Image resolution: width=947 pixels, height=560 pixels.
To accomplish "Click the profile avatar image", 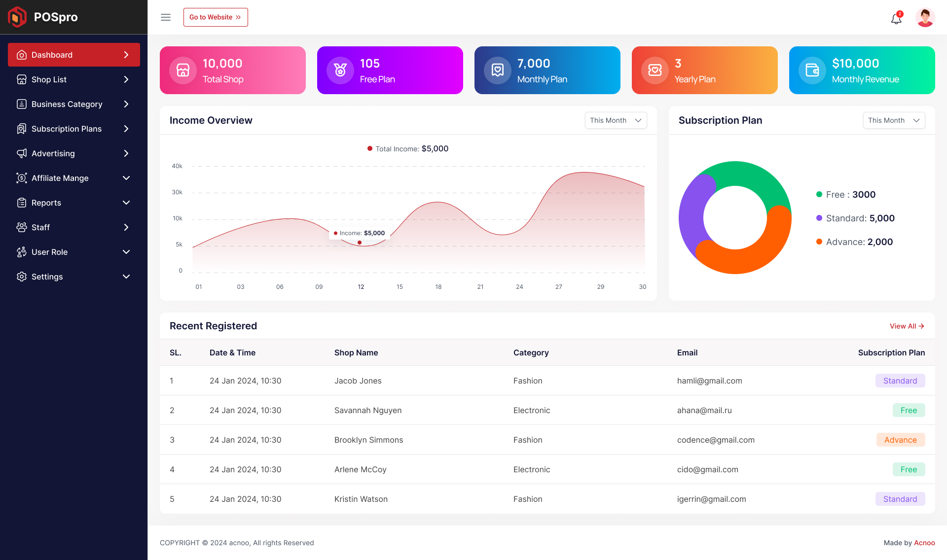I will [925, 17].
